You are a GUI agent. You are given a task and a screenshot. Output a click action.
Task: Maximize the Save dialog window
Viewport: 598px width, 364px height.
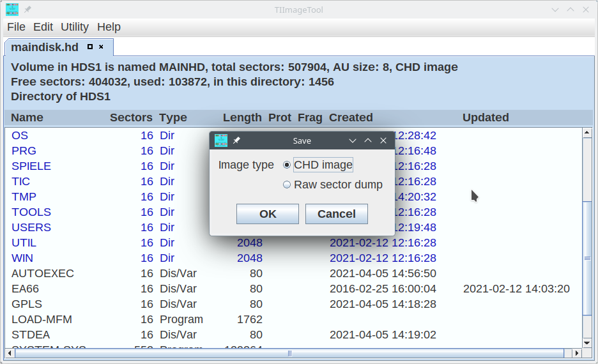click(x=368, y=140)
